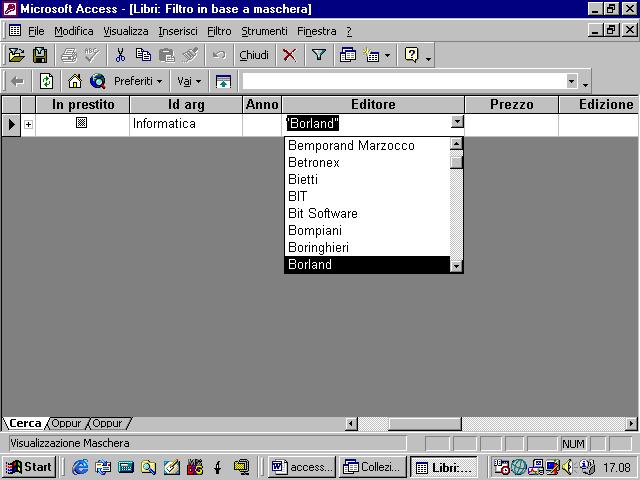This screenshot has width=640, height=480.
Task: Click the Paste clipboard icon
Action: click(x=167, y=55)
